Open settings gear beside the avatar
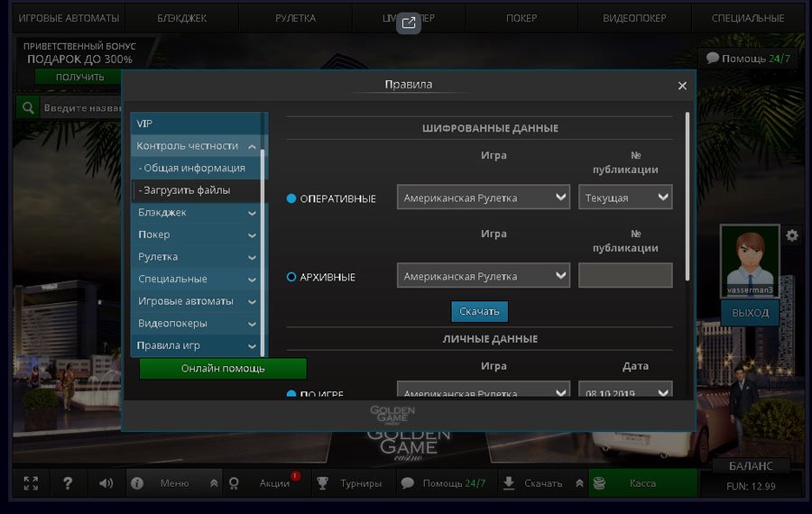 click(x=791, y=235)
